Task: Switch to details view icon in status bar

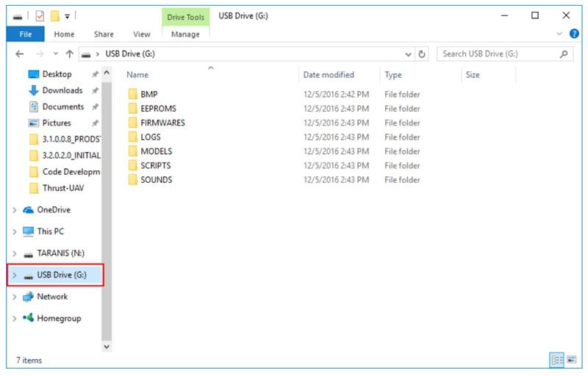Action: click(556, 360)
